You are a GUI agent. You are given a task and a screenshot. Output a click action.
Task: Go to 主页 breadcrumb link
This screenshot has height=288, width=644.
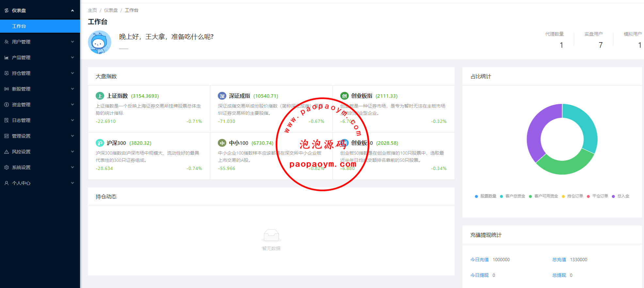tap(92, 10)
